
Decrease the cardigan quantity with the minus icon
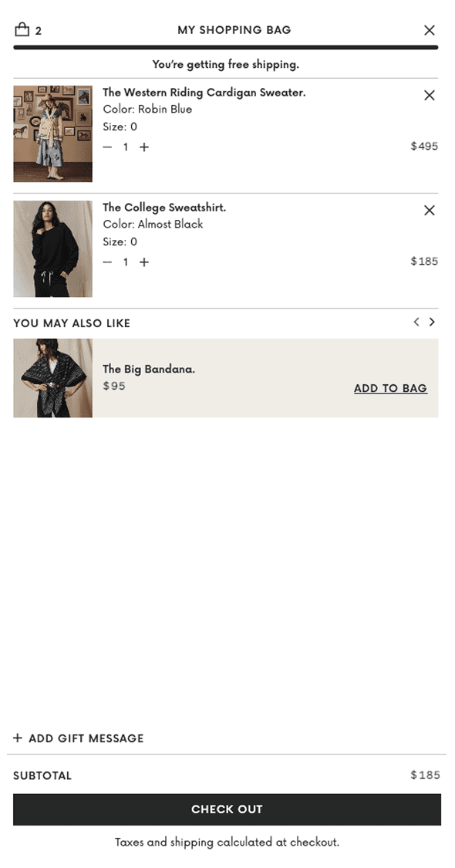107,147
